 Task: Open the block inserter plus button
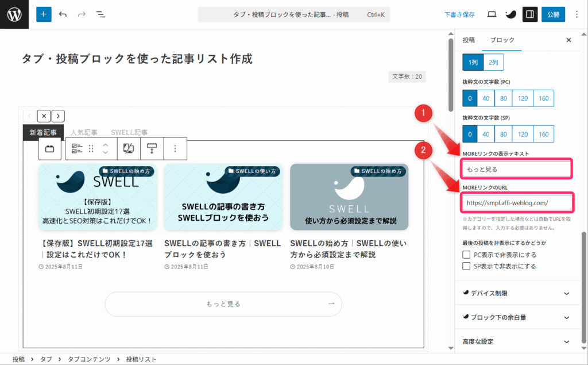coord(44,14)
